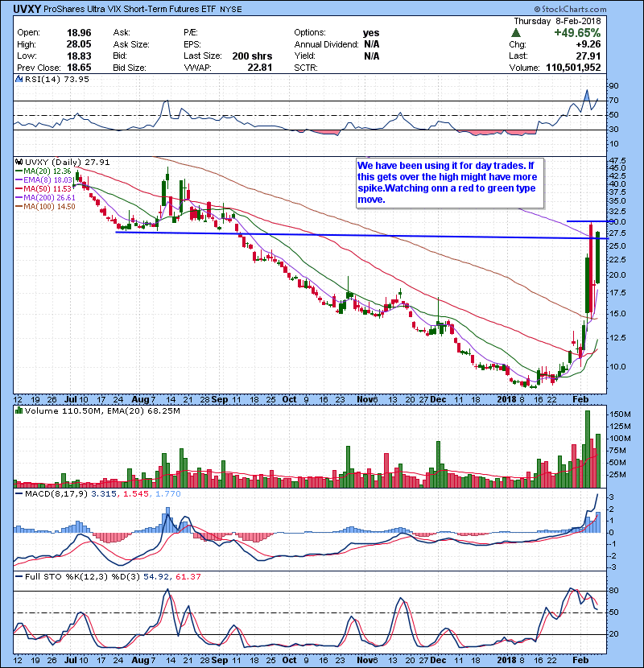Screen dimensions: 644x668
Task: Click the '2018' label on price chart axis
Action: tap(507, 400)
